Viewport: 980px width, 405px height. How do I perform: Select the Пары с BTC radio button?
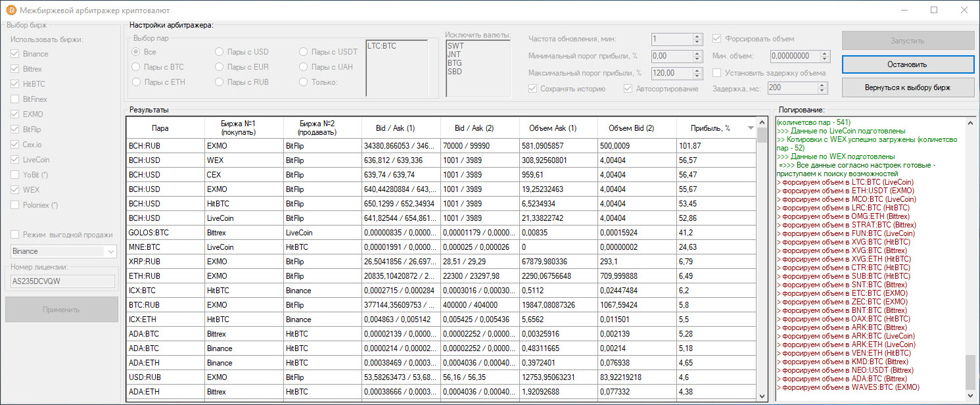(136, 67)
